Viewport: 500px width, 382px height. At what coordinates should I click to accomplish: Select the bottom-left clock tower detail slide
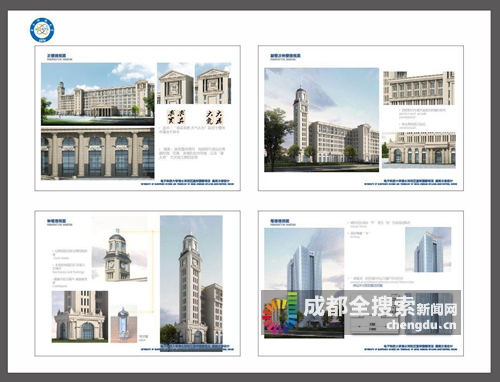tap(138, 283)
